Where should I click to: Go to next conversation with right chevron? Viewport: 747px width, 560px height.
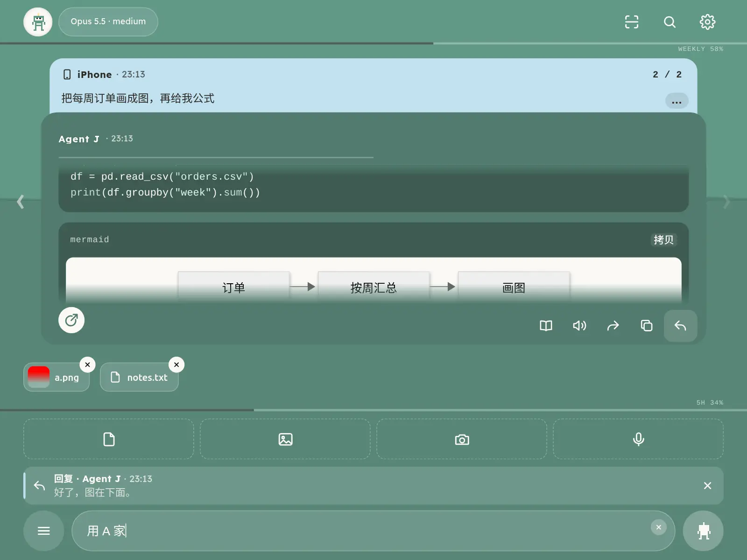click(x=726, y=202)
